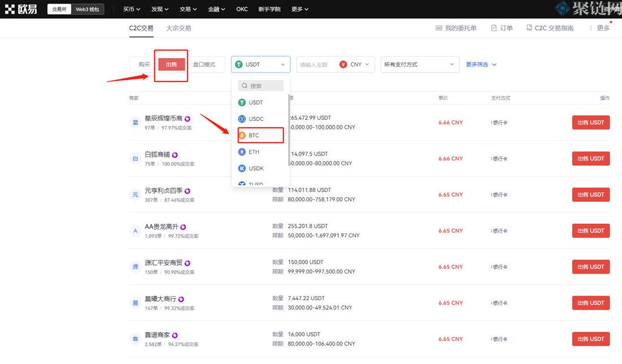
Task: Click verified badge beside 白狐商铺
Action: [175, 155]
